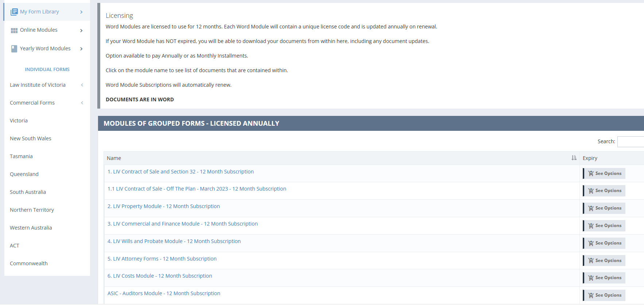Image resolution: width=644 pixels, height=305 pixels.
Task: Open LIV Costs Module subscription link
Action: [160, 276]
